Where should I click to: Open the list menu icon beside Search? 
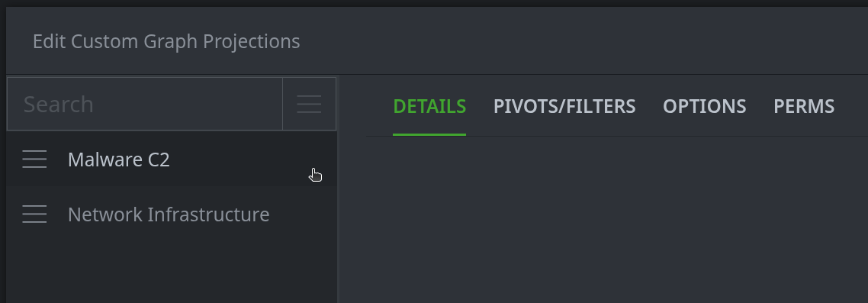309,104
